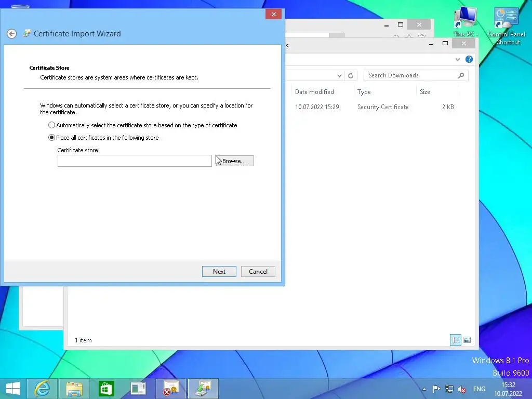Minimize the Downloads Explorer window
532x399 pixels.
[x=431, y=44]
